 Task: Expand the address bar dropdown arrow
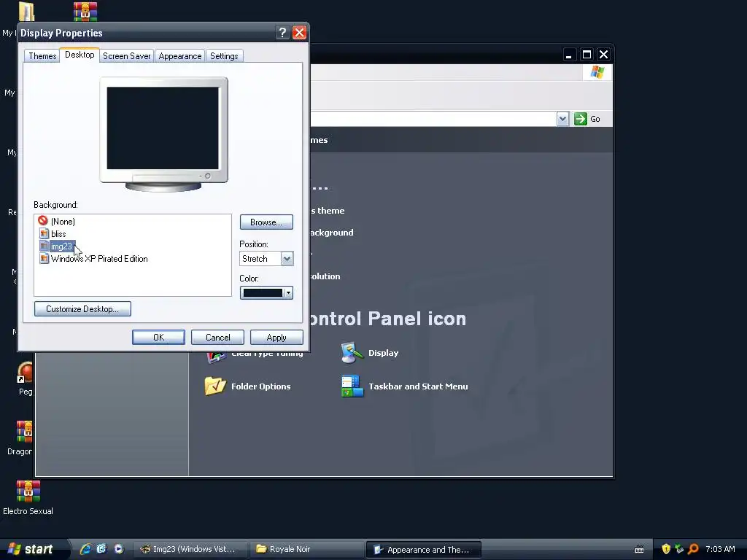click(562, 119)
